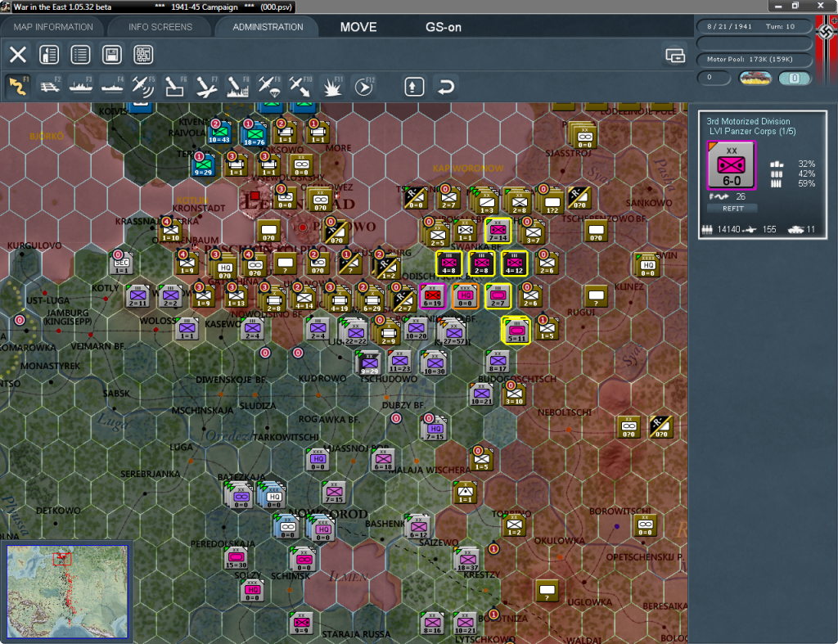The width and height of the screenshot is (838, 644).
Task: Close the Administration toolbar with X icon
Action: (x=18, y=55)
